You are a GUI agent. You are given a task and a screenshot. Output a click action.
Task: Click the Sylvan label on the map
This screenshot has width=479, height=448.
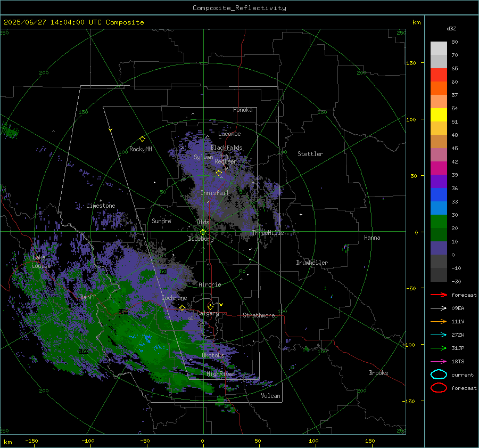tap(203, 157)
